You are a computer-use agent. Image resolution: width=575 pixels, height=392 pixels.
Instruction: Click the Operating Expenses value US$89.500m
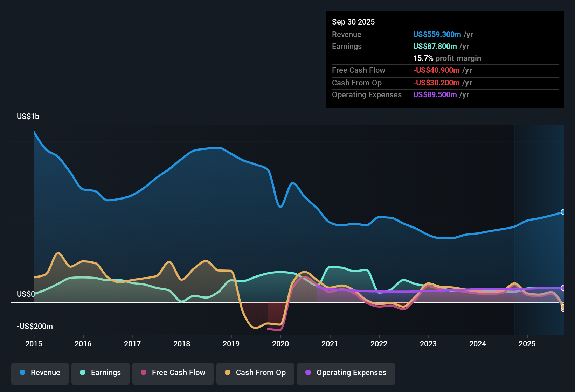click(x=435, y=94)
